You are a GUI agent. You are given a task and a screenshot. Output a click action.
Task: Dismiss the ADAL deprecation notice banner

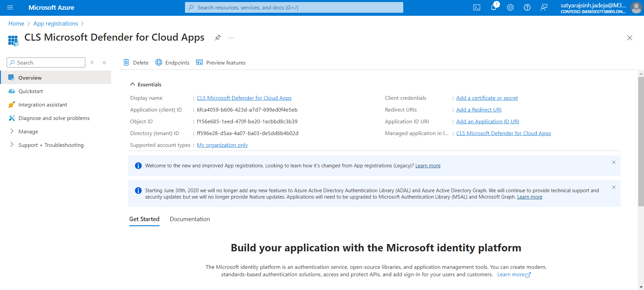coord(614,187)
